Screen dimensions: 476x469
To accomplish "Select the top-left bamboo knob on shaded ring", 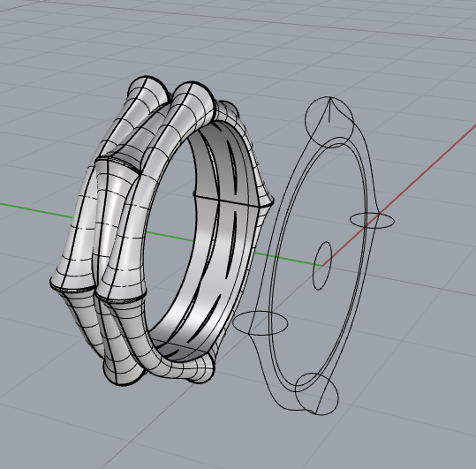I will point(147,89).
